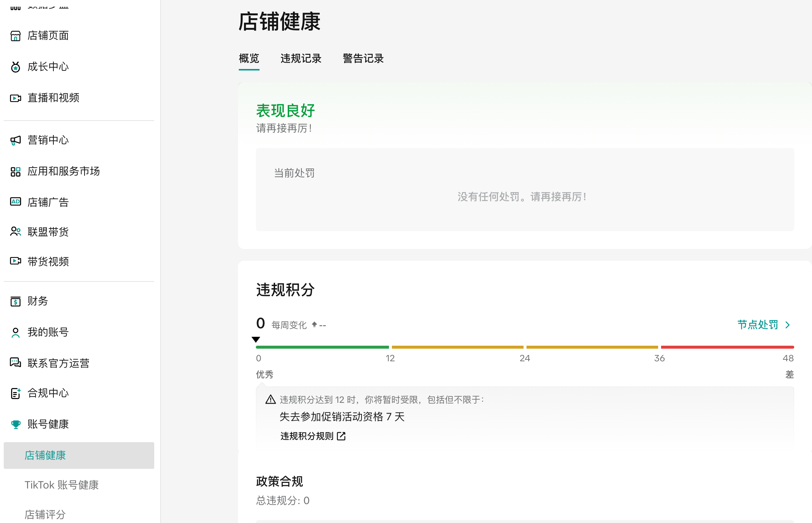The image size is (812, 523).
Task: Click the 联盟带货 people icon
Action: click(16, 232)
